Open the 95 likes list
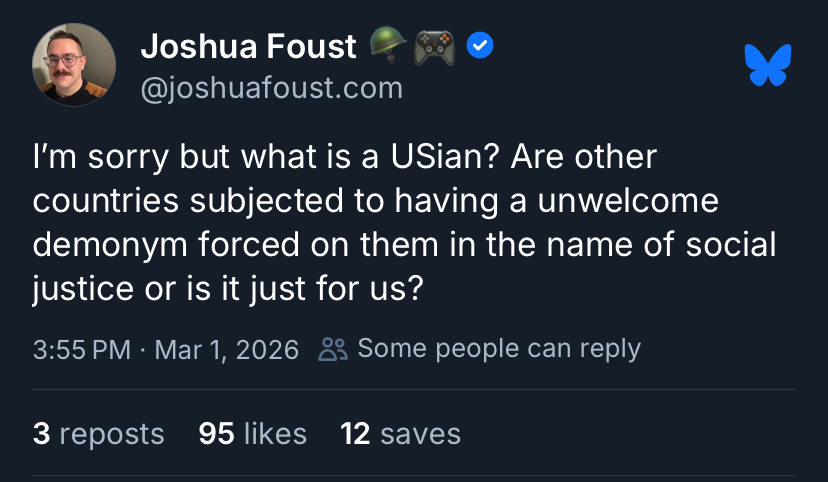 [252, 433]
